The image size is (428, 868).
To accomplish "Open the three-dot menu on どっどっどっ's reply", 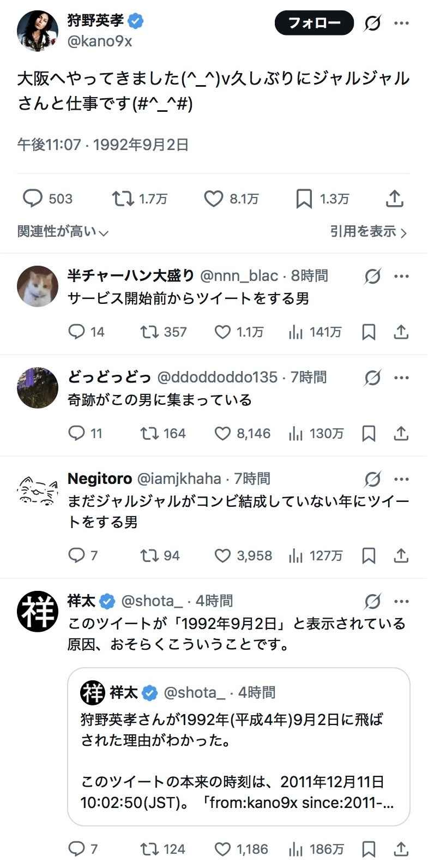I will click(401, 377).
